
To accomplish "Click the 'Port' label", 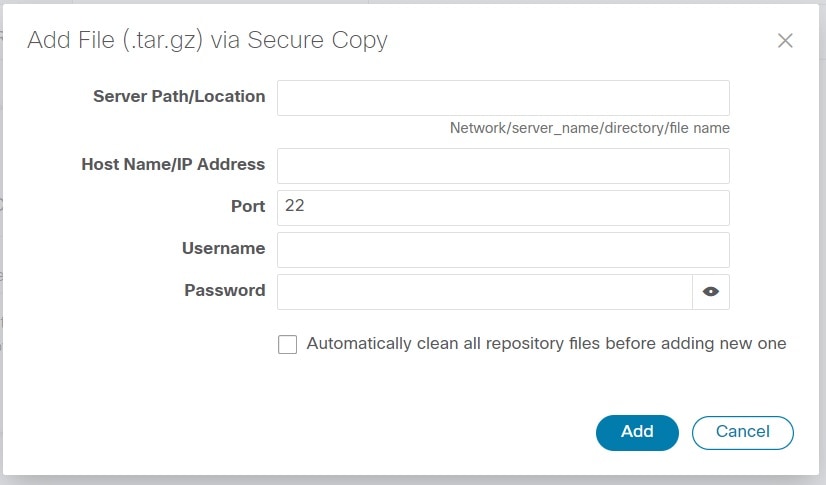I will coord(248,206).
